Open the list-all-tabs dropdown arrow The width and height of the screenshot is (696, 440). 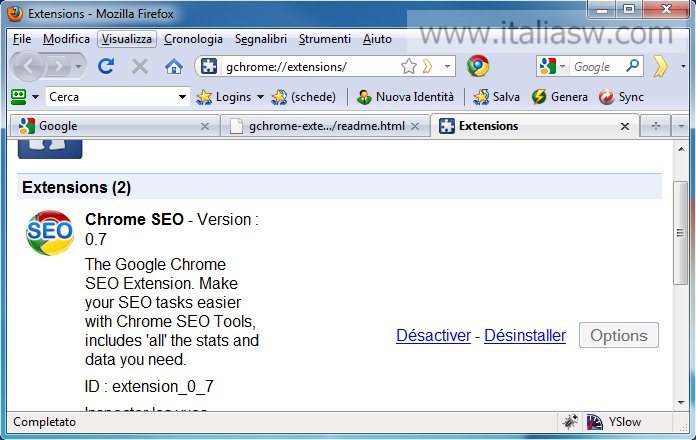(681, 127)
